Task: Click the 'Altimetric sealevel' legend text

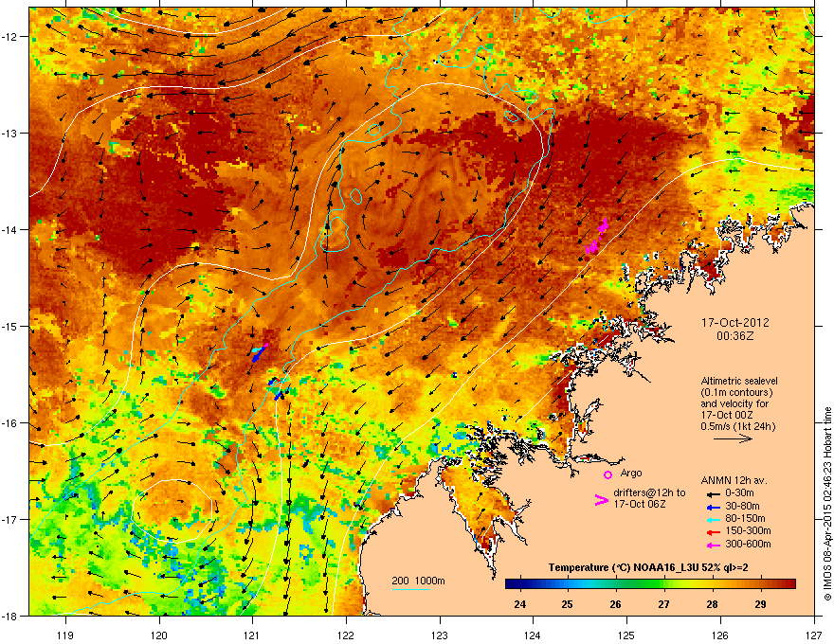Action: pos(739,381)
